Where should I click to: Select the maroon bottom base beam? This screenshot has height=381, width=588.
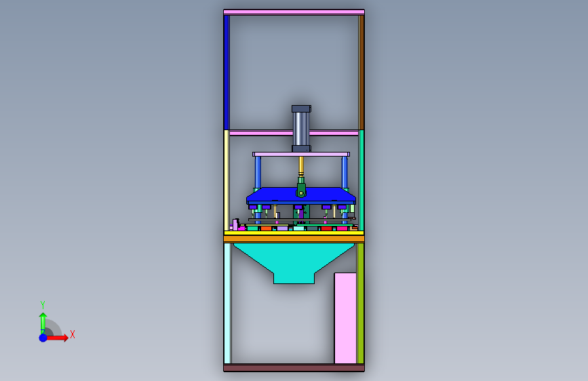[x=294, y=367]
